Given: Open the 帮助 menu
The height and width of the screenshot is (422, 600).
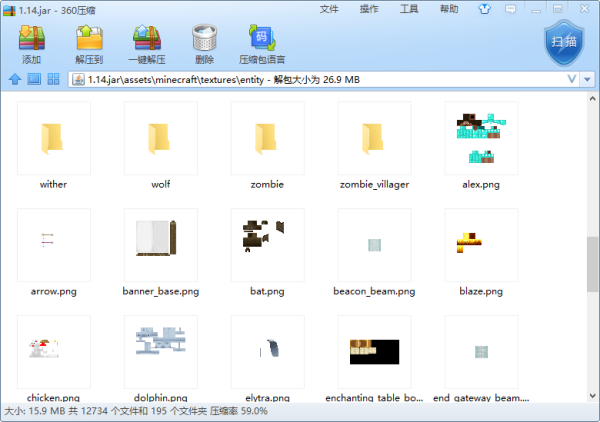Looking at the screenshot, I should tap(449, 9).
